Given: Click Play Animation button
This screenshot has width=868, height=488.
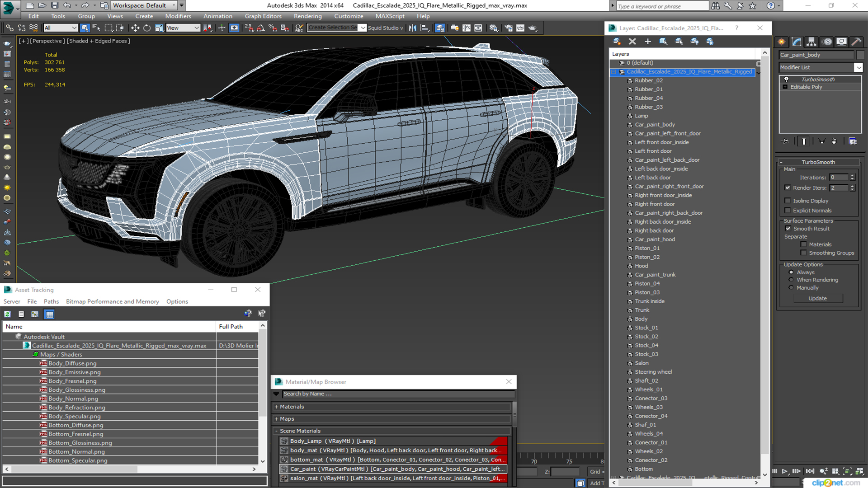Looking at the screenshot, I should pyautogui.click(x=785, y=471).
